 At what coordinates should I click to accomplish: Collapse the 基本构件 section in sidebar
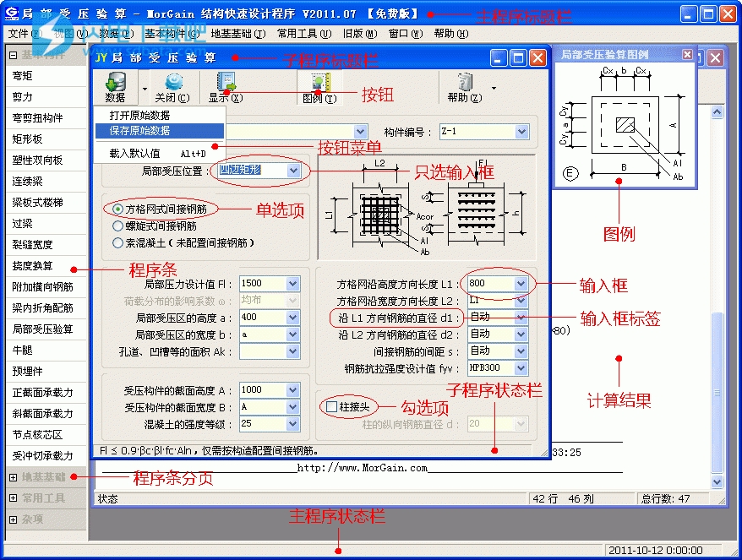click(x=14, y=56)
